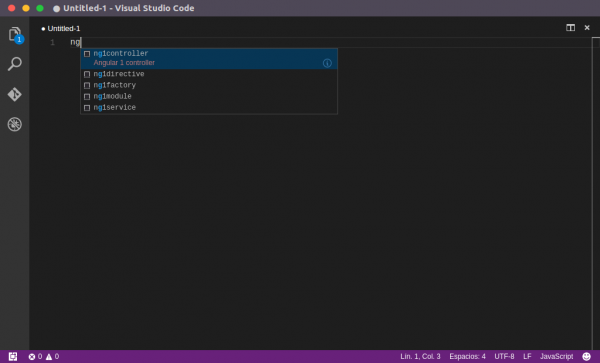Open the Explorer files icon in the sidebar
The height and width of the screenshot is (363, 600).
tap(15, 34)
